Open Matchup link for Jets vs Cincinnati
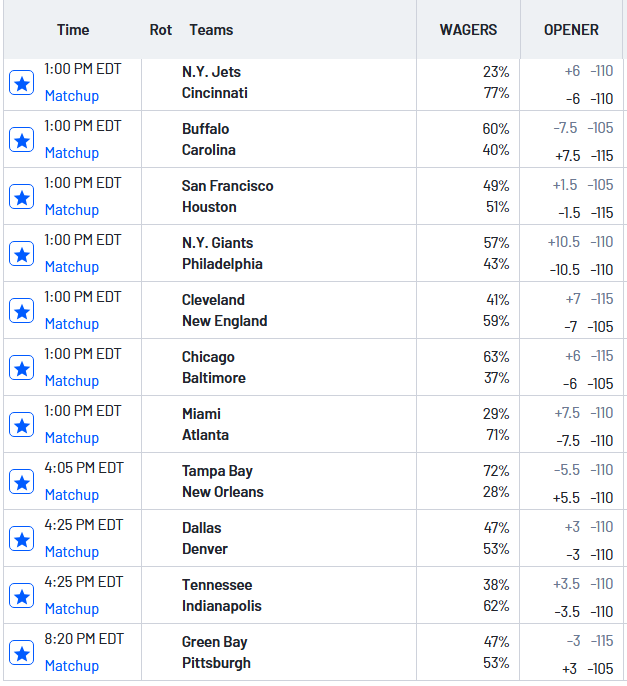627x686 pixels. (x=72, y=96)
